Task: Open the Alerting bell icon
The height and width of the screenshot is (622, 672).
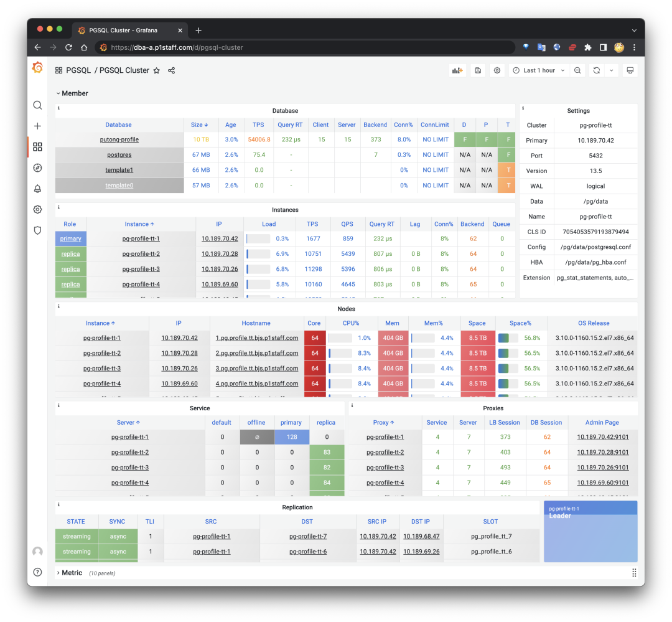Action: [x=37, y=189]
